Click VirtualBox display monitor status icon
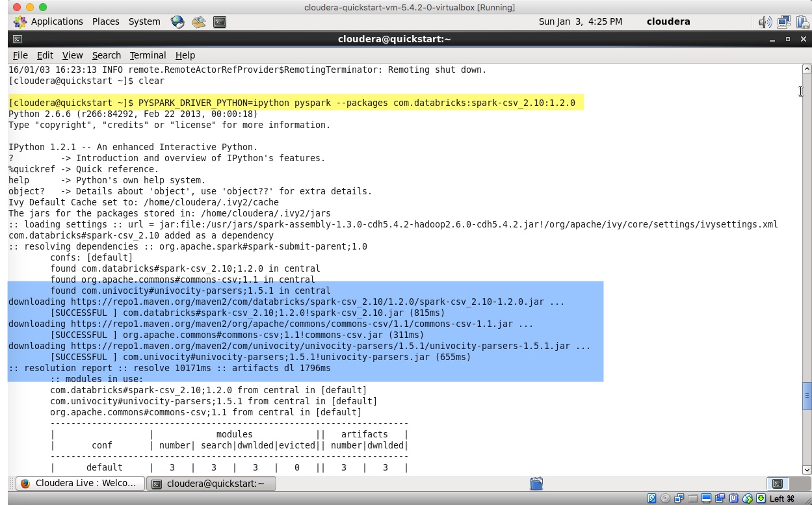The width and height of the screenshot is (812, 505). pyautogui.click(x=706, y=499)
